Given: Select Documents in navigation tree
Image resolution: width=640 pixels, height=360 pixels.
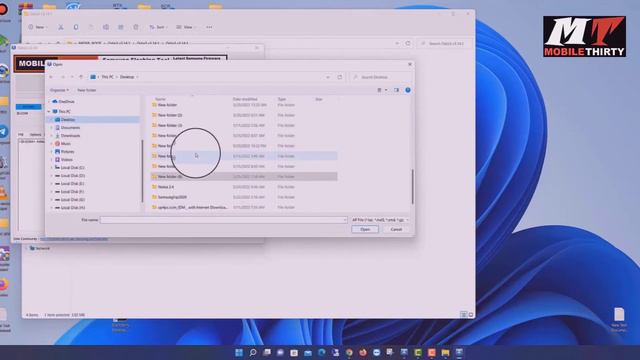Looking at the screenshot, I should pyautogui.click(x=70, y=127).
